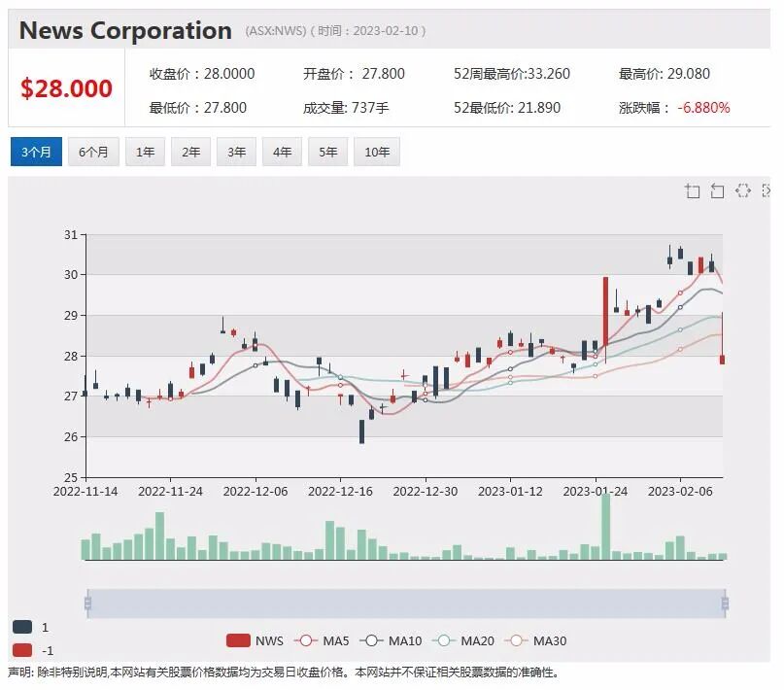Toggle the dark '1' volume category swatch
This screenshot has height=690, width=784.
point(22,627)
